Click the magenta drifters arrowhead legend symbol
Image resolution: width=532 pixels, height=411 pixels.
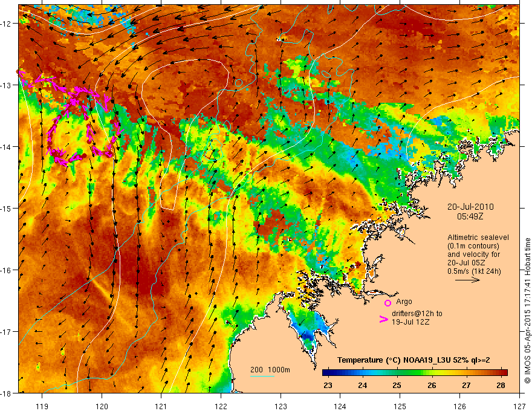(x=384, y=319)
